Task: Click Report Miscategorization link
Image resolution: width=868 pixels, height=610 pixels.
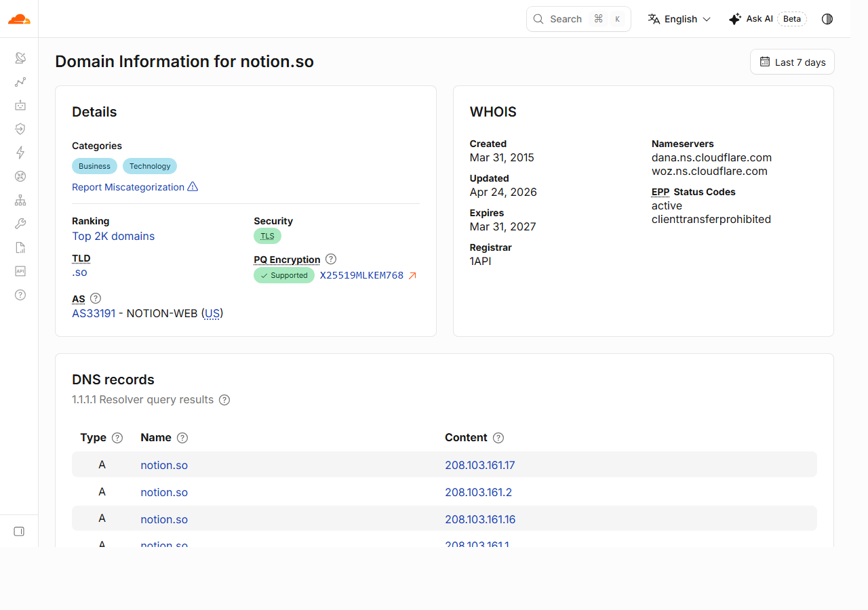Action: [x=135, y=187]
